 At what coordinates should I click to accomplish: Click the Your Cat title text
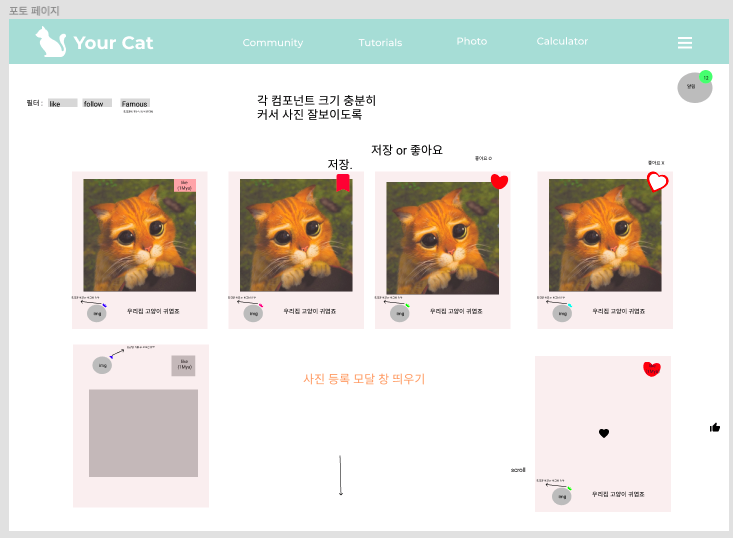[114, 43]
